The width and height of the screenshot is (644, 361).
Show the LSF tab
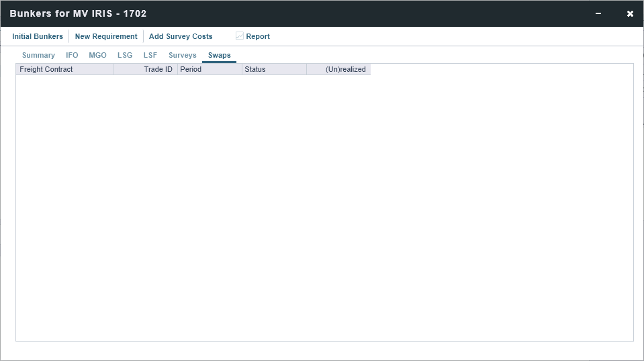tap(150, 55)
